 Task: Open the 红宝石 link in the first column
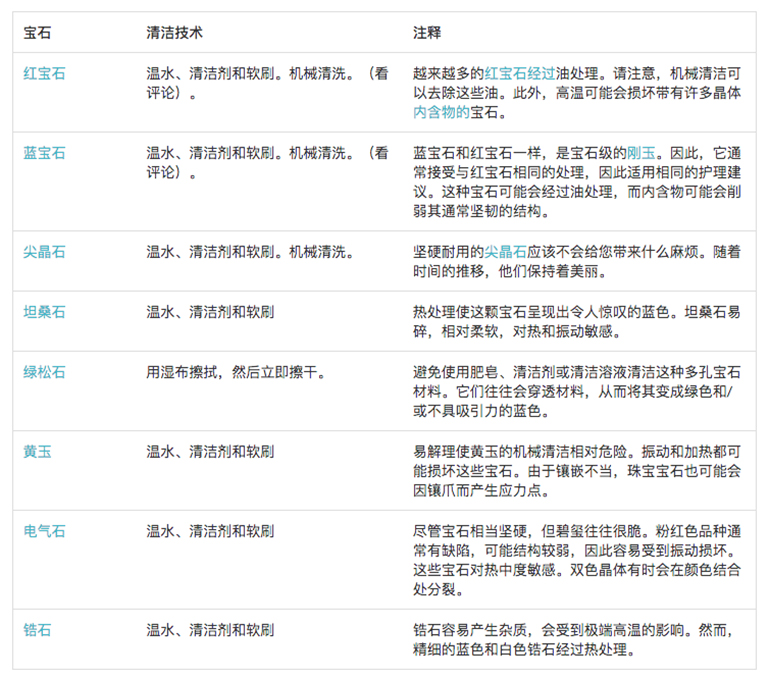coord(44,73)
